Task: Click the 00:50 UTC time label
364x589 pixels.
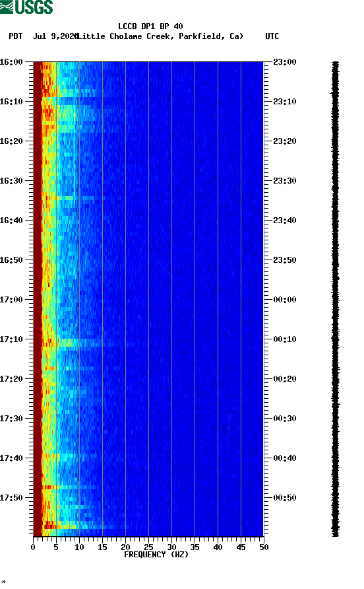Action: pos(285,498)
